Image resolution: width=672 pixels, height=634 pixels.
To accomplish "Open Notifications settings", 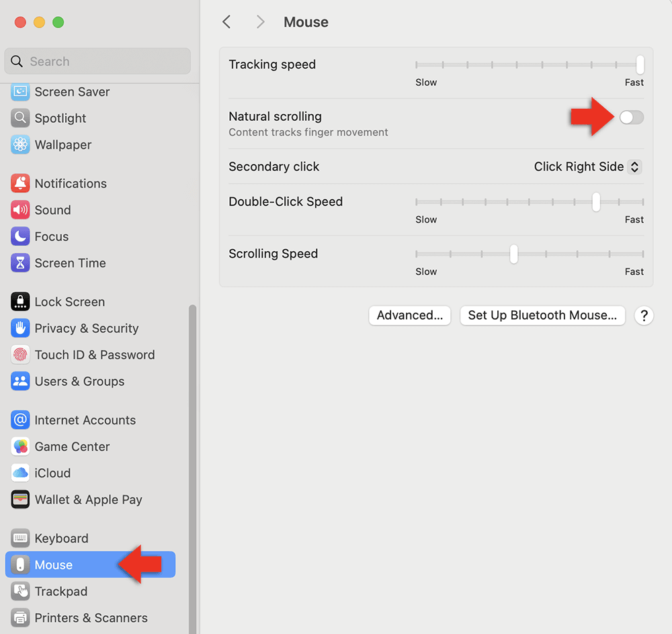I will (91, 183).
